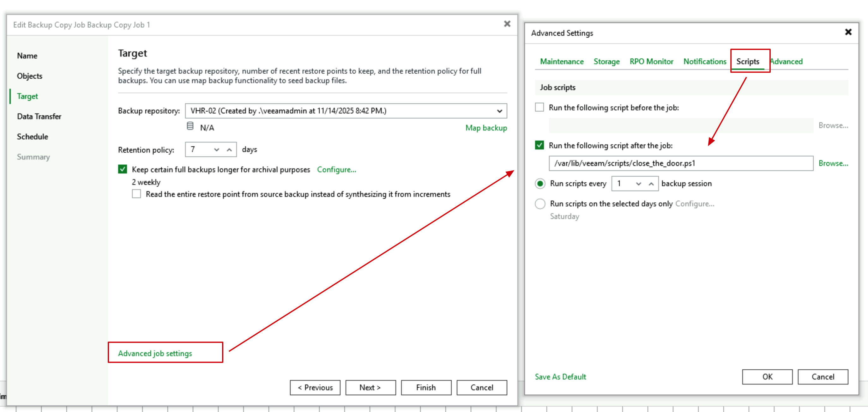Enable Read the entire restore point checkbox

pyautogui.click(x=136, y=194)
